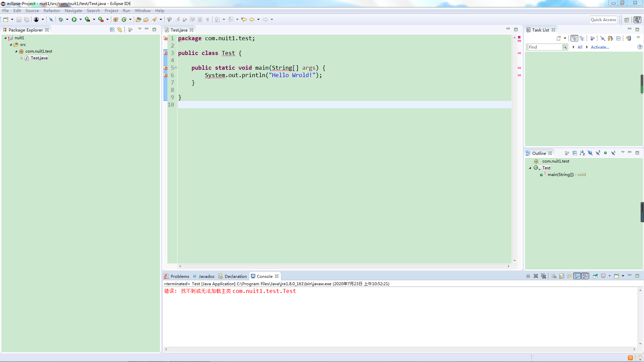Click New Java Package icon
Screen dimensions: 644x362
coord(116,19)
